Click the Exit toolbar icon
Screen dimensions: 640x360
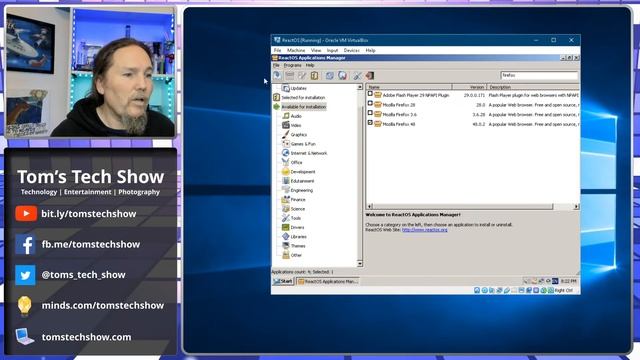[x=370, y=76]
